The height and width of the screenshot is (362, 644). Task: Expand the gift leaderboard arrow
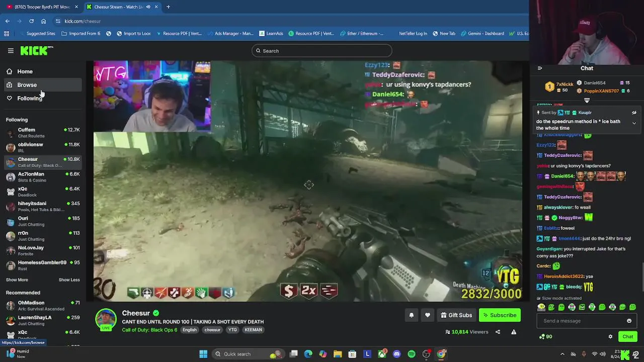tap(587, 101)
